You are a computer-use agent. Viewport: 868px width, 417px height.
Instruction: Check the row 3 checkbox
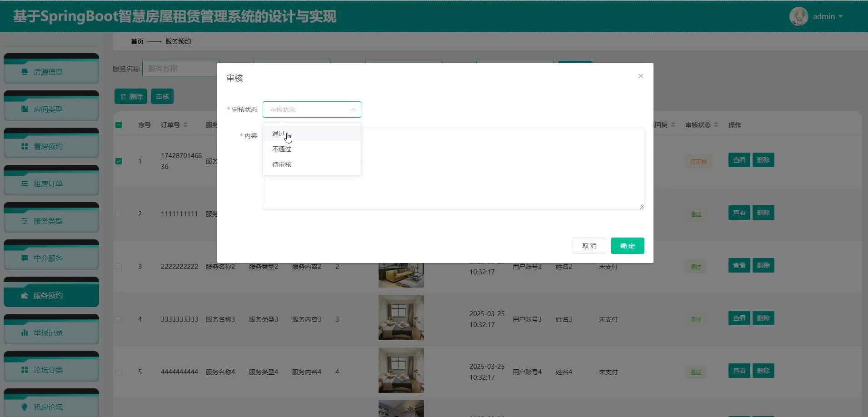tap(119, 267)
